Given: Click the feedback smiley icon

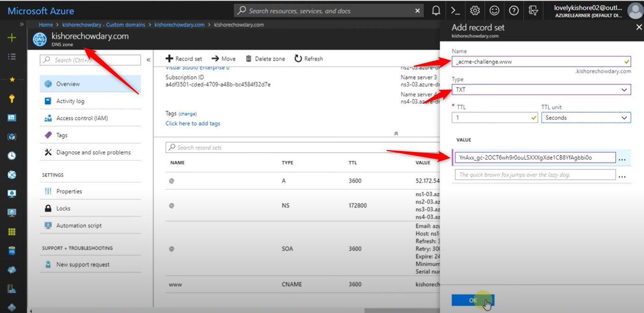Looking at the screenshot, I should 494,10.
